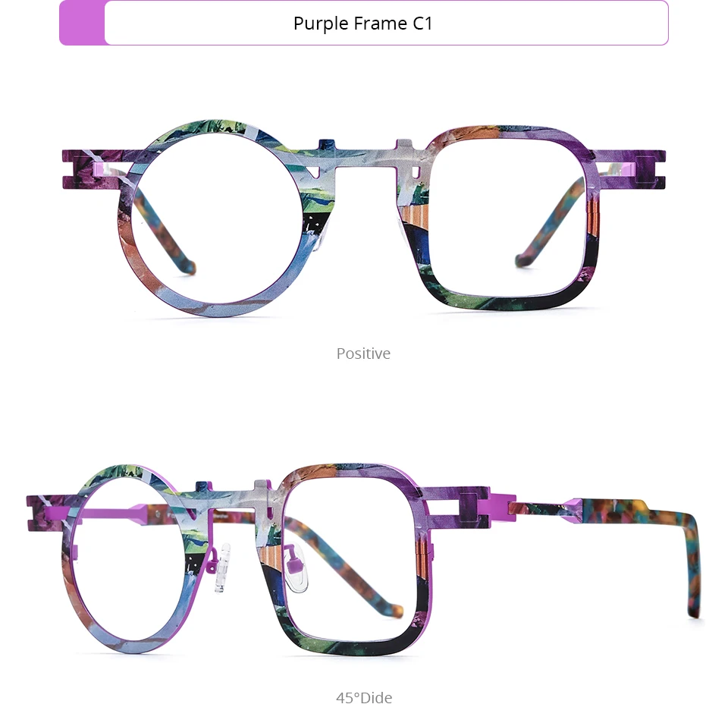Click the left end piece of the side-view frame
Screen dimensions: 728x726
[x=49, y=514]
